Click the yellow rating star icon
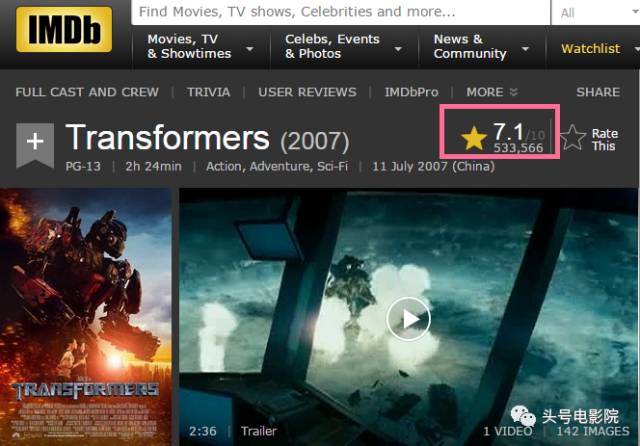640x446 pixels. tap(473, 138)
